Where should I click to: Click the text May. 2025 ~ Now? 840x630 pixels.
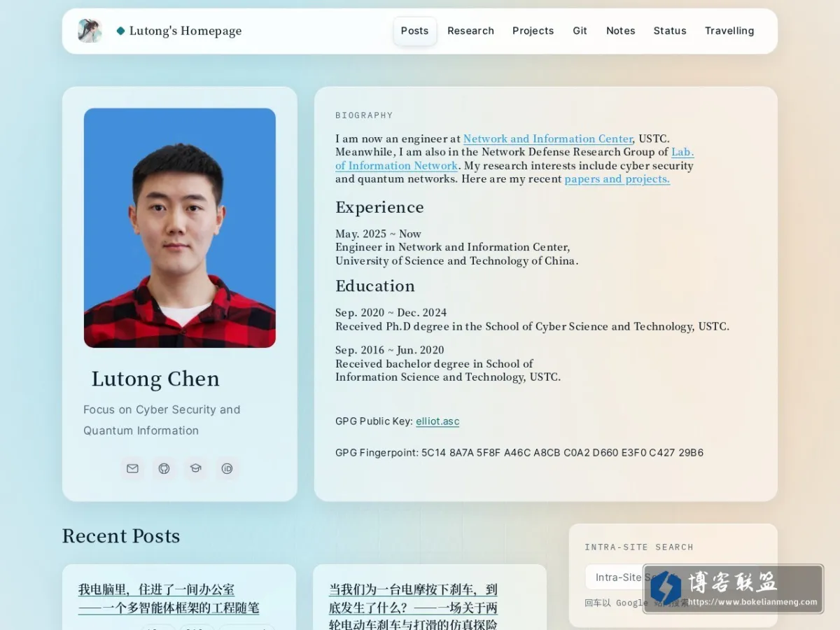[x=378, y=234]
